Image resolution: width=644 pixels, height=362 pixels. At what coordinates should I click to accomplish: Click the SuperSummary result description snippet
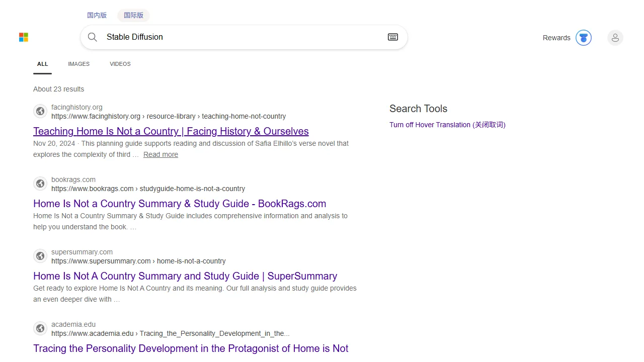click(x=195, y=294)
